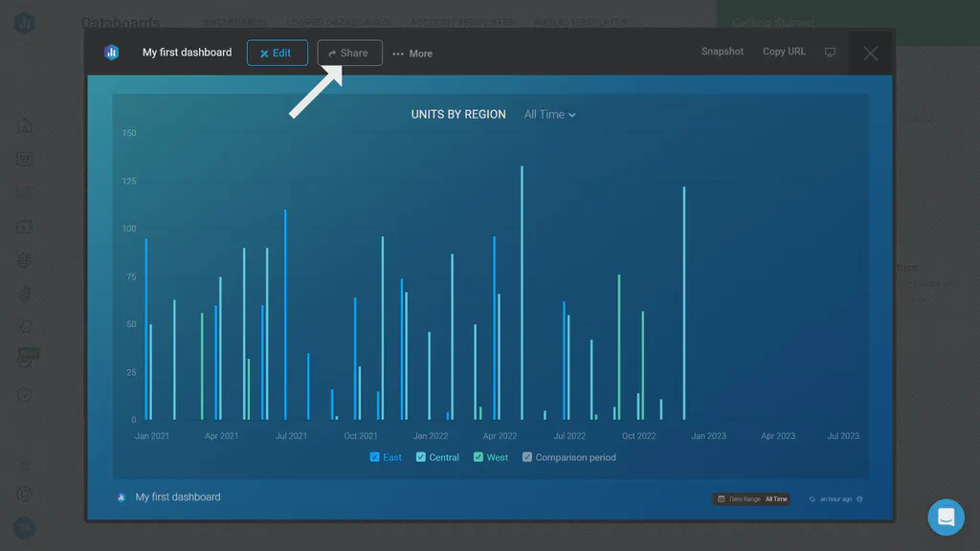Open the chat bubble in the bottom right corner
This screenshot has height=551, width=980.
[947, 517]
